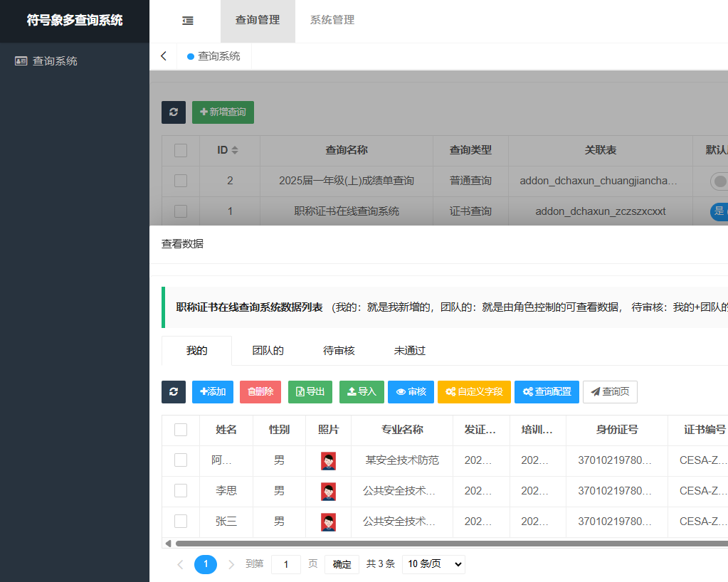Click the 符号象多查询系统 logo title

[74, 21]
